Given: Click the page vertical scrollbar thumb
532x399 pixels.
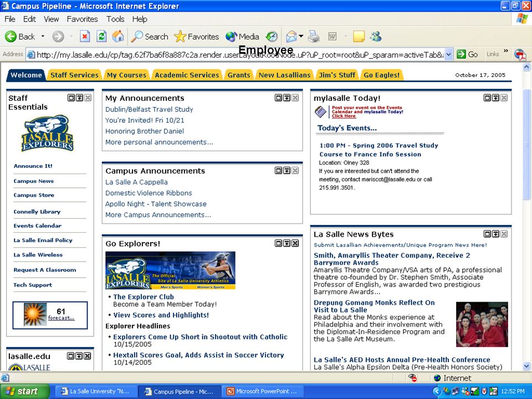Looking at the screenshot, I should click(x=526, y=145).
